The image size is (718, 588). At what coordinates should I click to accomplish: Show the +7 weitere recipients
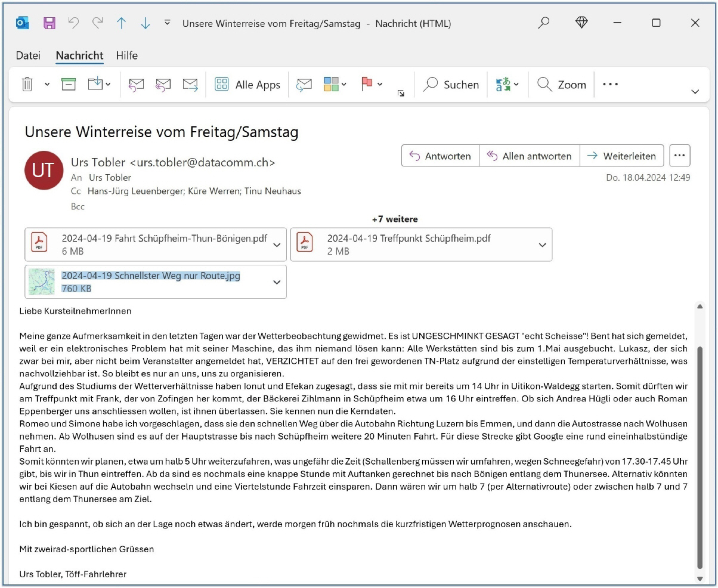395,219
